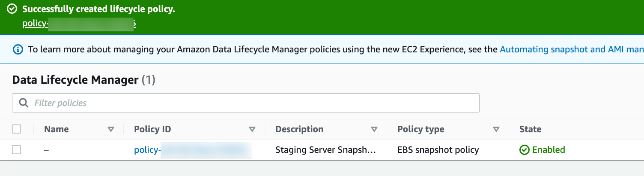Click the Enabled state text

pos(549,150)
